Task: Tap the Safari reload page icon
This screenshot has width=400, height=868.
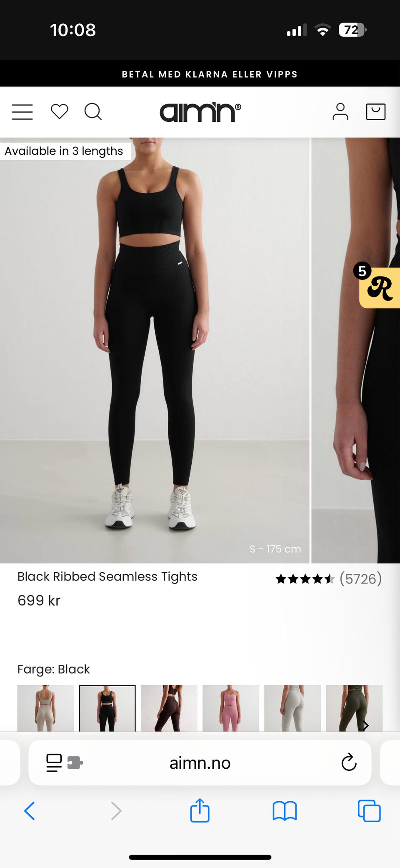Action: [x=349, y=762]
